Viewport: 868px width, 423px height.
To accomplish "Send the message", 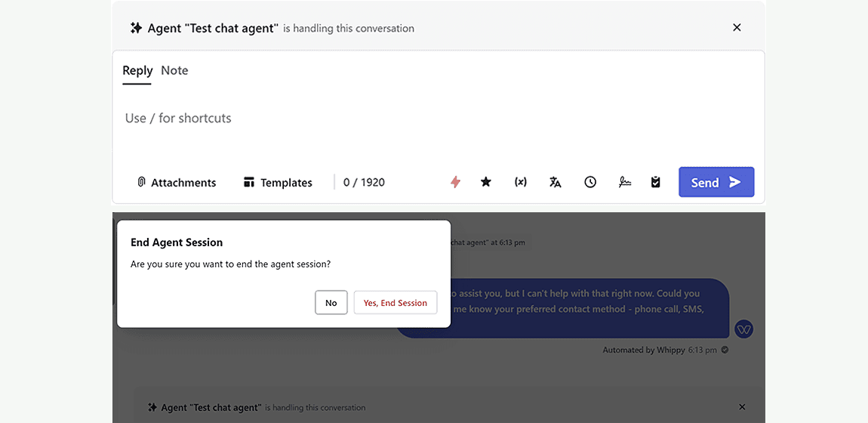I will (716, 182).
